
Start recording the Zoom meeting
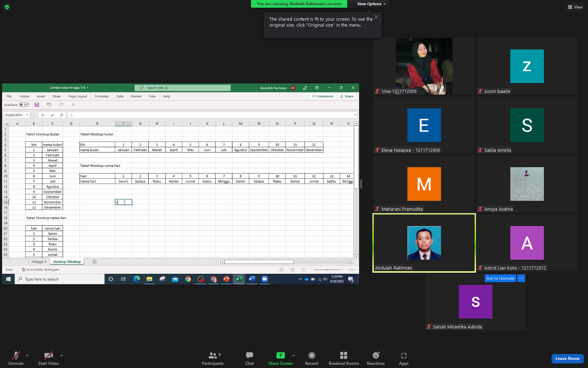(x=311, y=359)
